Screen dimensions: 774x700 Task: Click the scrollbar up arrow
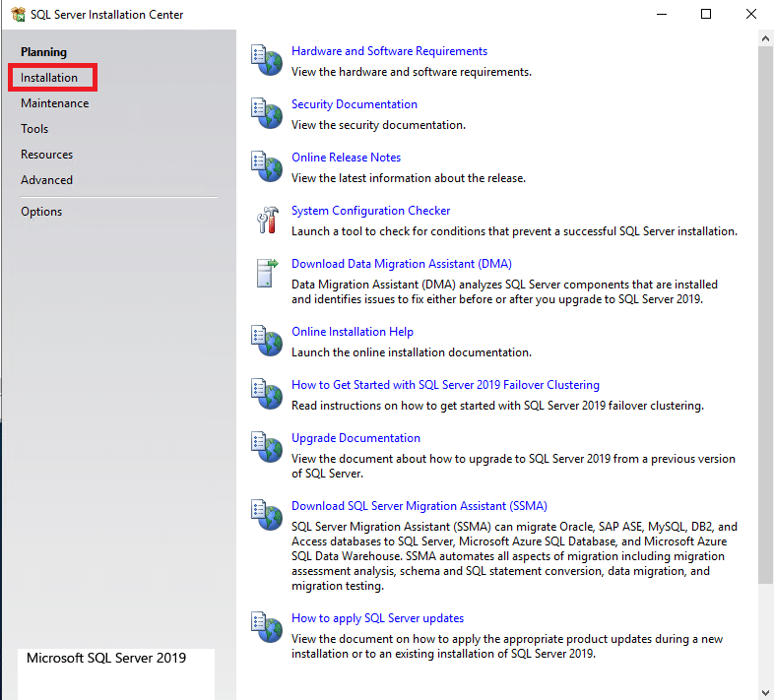(x=765, y=38)
